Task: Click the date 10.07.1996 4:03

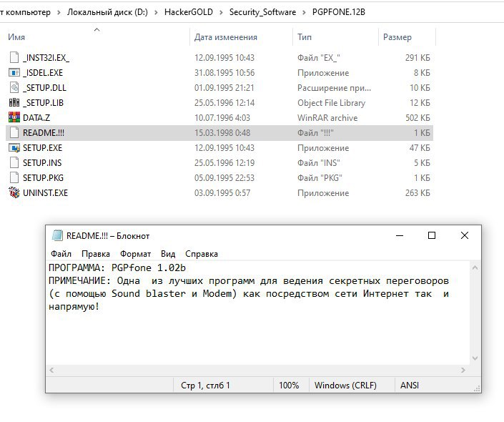Action: pyautogui.click(x=222, y=118)
